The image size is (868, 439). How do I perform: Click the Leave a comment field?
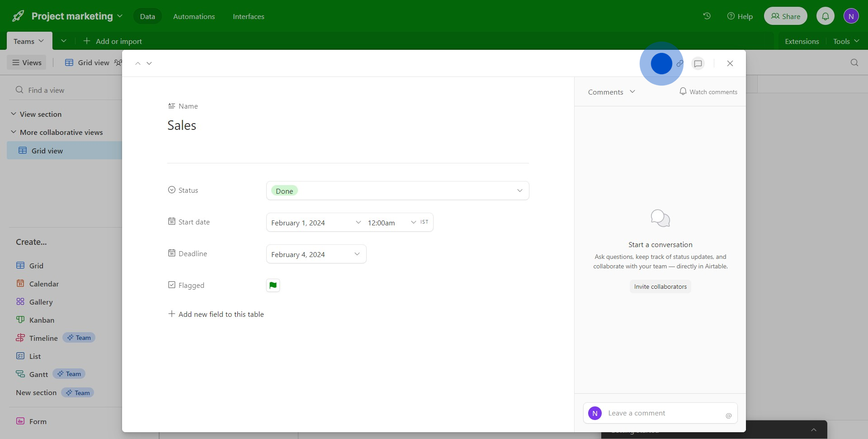(x=660, y=413)
